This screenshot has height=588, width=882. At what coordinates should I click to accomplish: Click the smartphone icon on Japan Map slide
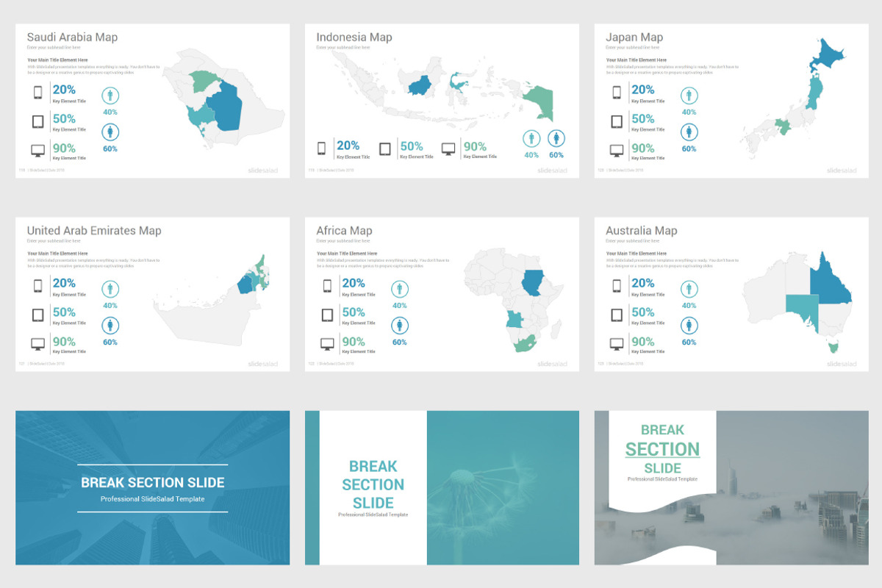[x=617, y=93]
